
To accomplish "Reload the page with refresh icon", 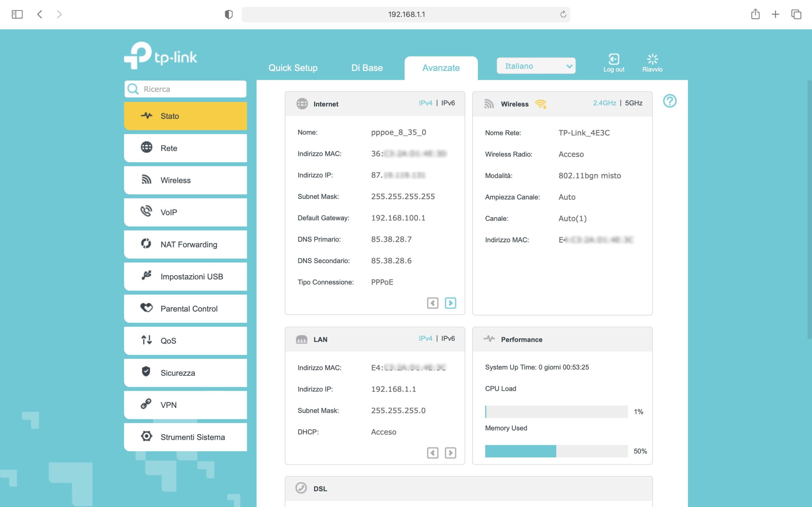I will point(563,14).
